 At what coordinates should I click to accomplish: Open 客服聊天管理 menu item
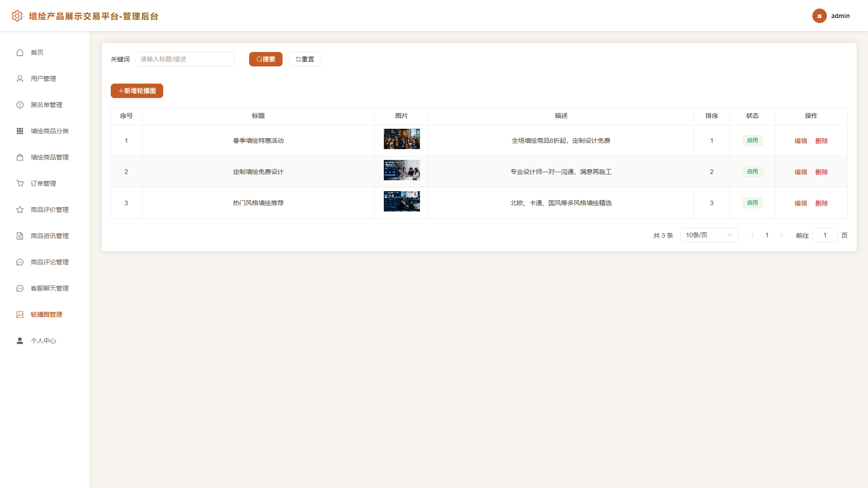(x=45, y=288)
